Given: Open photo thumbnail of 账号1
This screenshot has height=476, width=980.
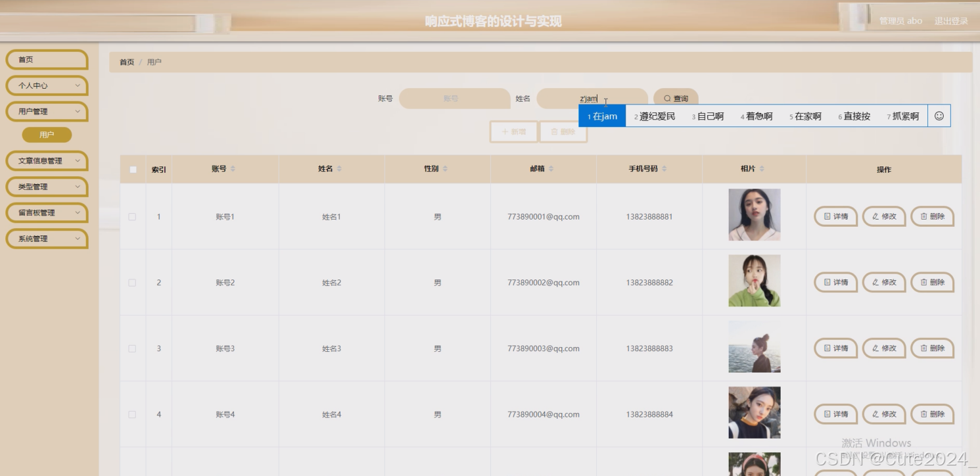Looking at the screenshot, I should (x=755, y=214).
